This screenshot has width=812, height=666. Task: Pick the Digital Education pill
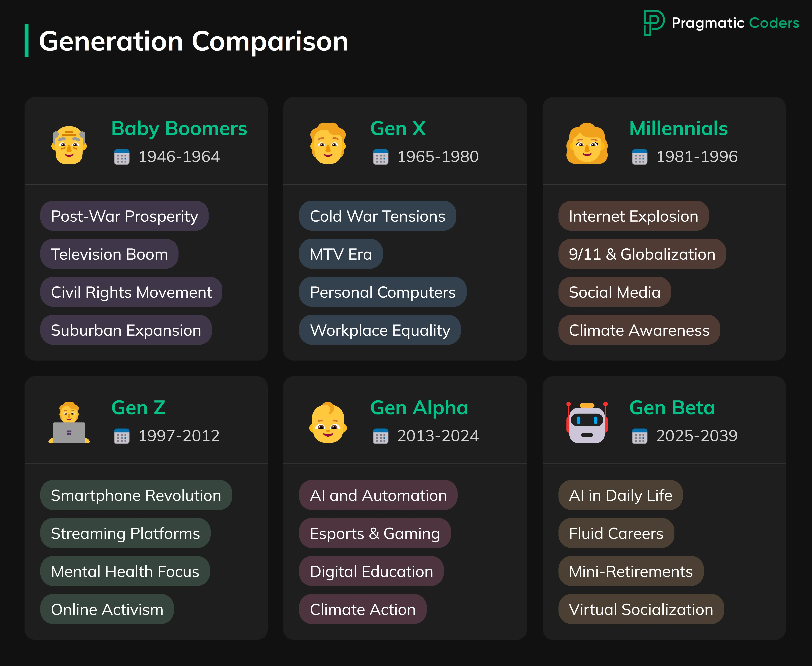[x=371, y=571]
